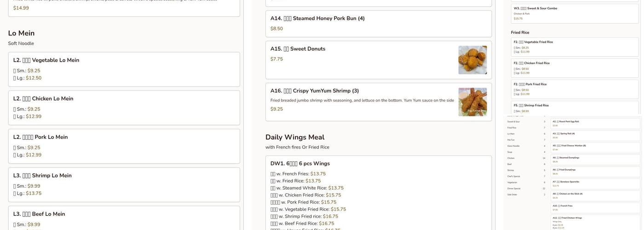Select the Fried Cheese Wonton item
The width and height of the screenshot is (644, 230).
tap(595, 147)
